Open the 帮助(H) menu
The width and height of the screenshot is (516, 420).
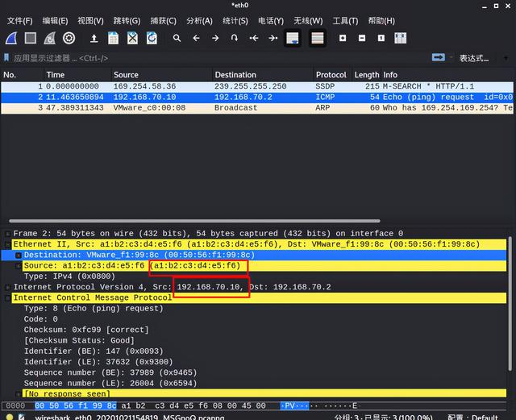(x=381, y=21)
